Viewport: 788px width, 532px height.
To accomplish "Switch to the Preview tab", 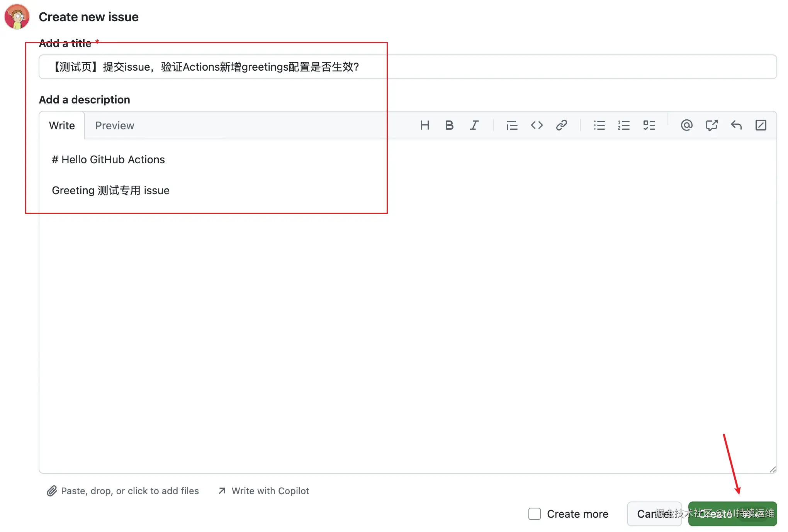I will pyautogui.click(x=114, y=125).
